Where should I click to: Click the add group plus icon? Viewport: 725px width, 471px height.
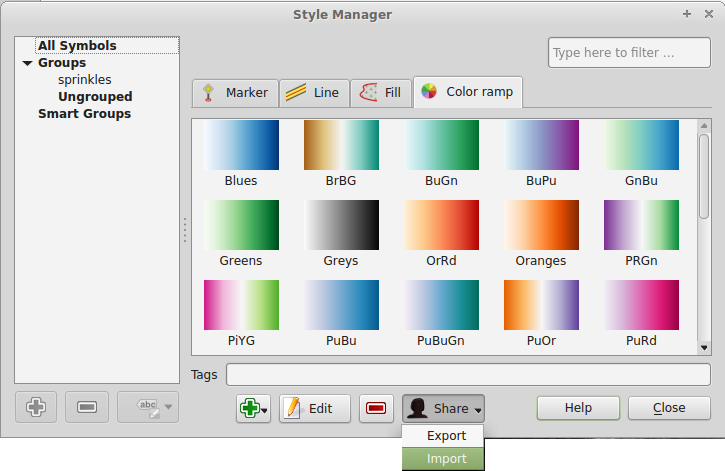[x=36, y=407]
